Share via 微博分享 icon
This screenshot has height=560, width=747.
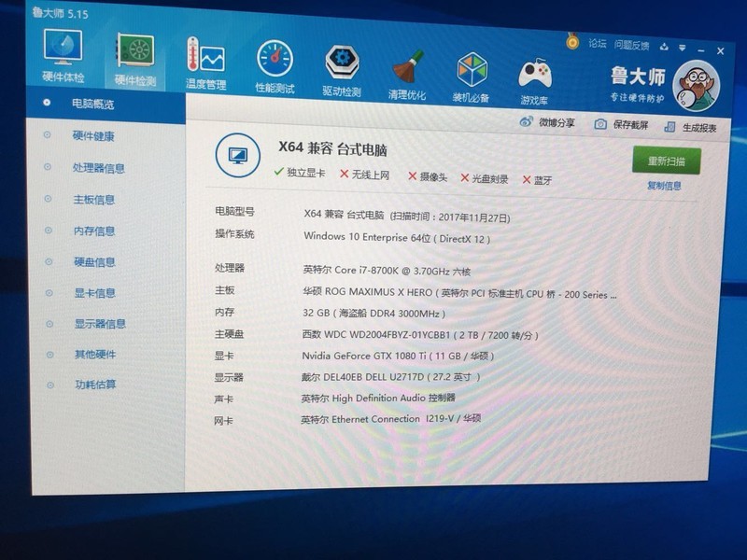click(547, 122)
